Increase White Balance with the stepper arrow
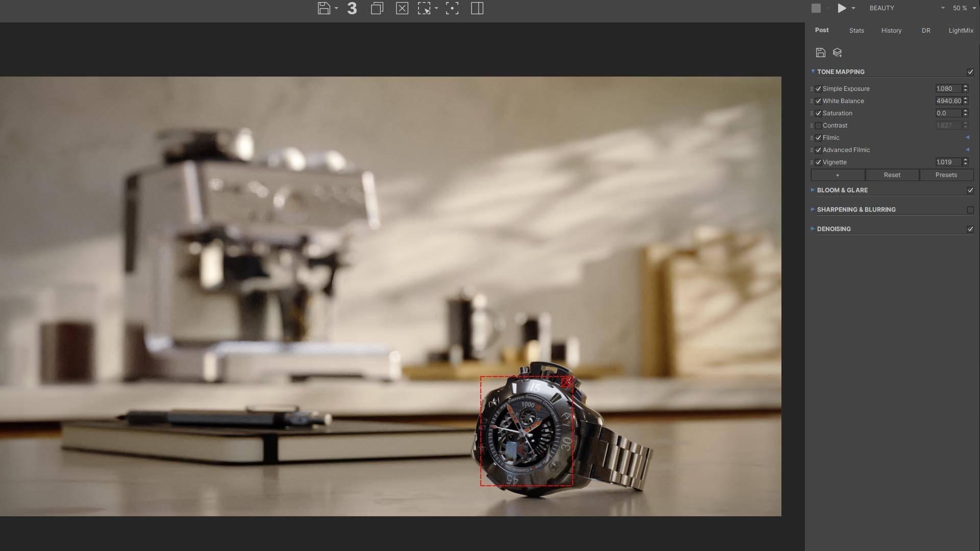The width and height of the screenshot is (980, 551). pos(965,98)
